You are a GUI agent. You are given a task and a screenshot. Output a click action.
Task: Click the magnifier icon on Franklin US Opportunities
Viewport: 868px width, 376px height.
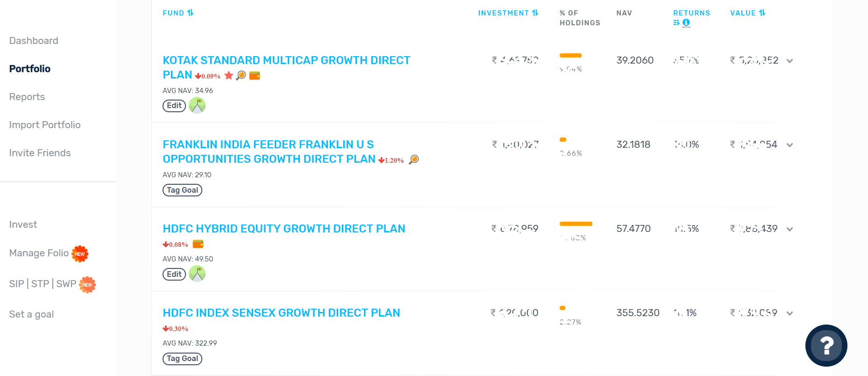(414, 159)
